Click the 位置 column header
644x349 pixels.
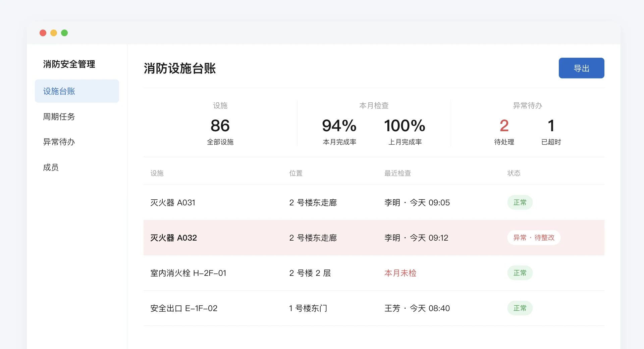[296, 173]
